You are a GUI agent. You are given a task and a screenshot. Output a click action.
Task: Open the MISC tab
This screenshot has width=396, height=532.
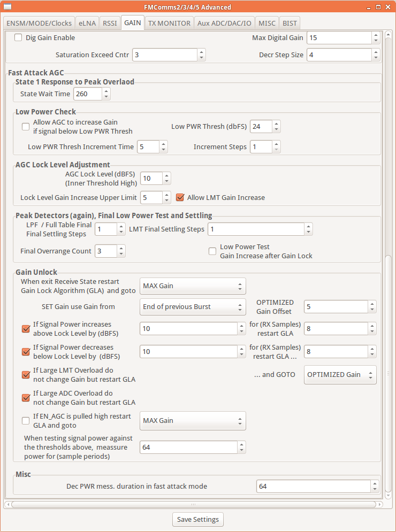267,23
